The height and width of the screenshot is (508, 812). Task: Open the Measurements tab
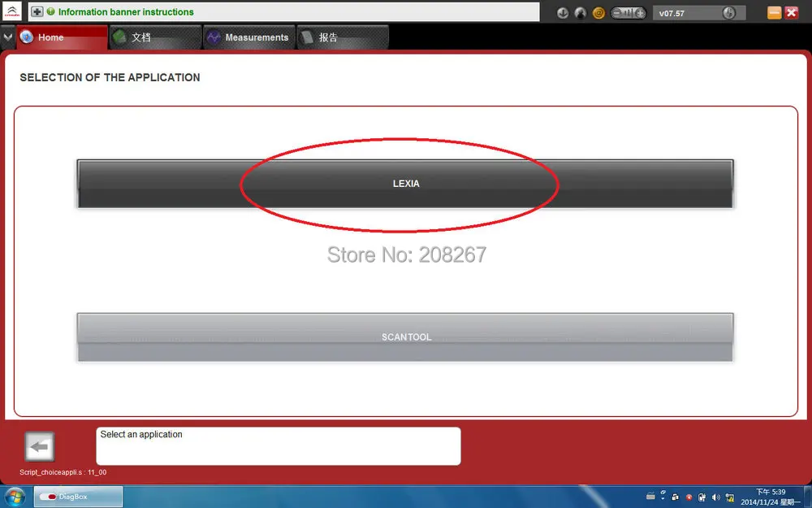click(x=249, y=37)
